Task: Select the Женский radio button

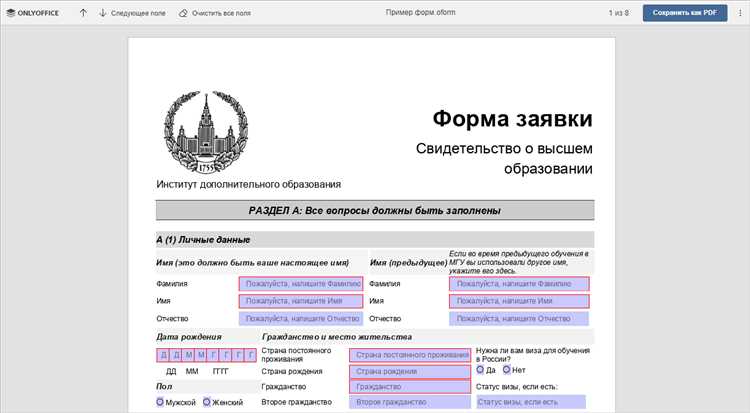Action: tap(207, 402)
